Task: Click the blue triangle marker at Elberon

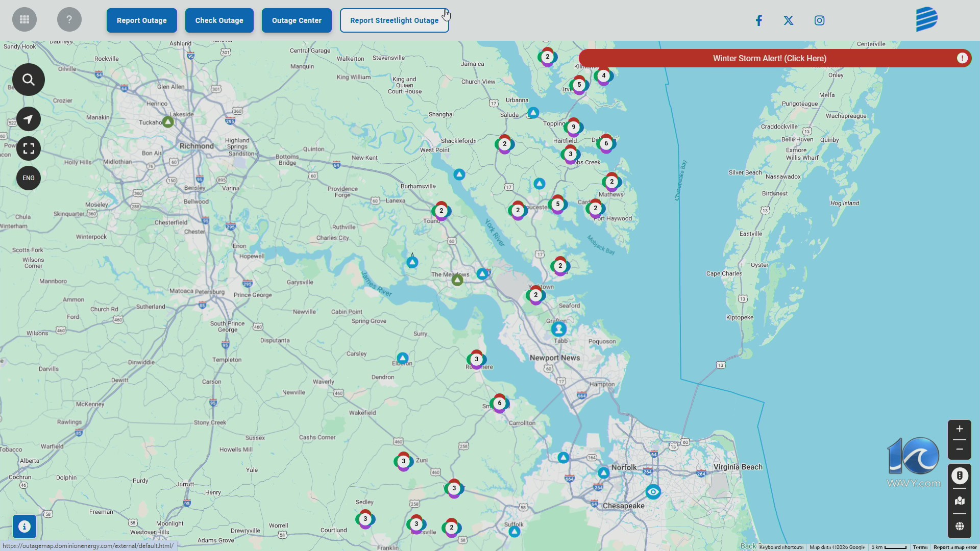Action: coord(403,358)
